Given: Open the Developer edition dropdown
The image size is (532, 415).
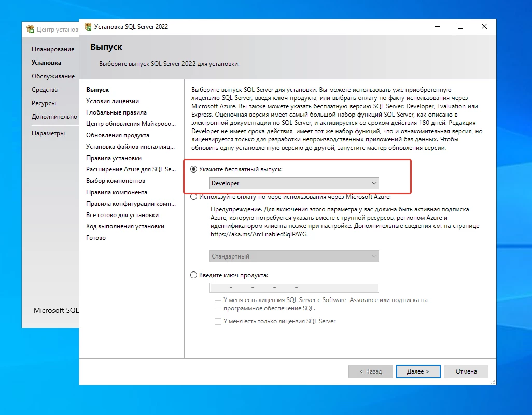Looking at the screenshot, I should point(294,183).
